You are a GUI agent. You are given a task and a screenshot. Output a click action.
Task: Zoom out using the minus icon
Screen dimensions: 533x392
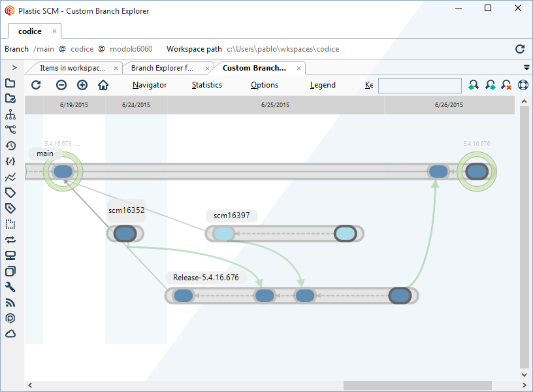coord(61,85)
